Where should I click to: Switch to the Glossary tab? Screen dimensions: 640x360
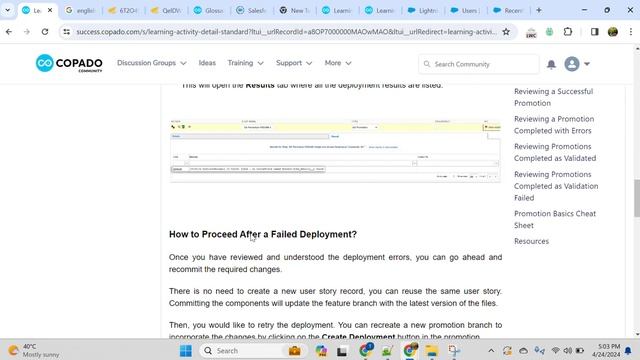[x=209, y=11]
